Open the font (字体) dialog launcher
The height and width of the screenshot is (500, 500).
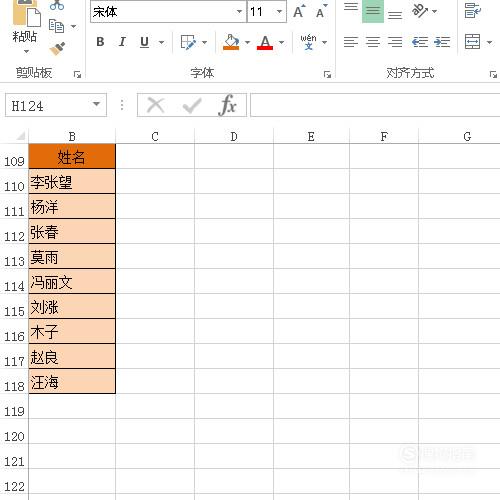327,74
